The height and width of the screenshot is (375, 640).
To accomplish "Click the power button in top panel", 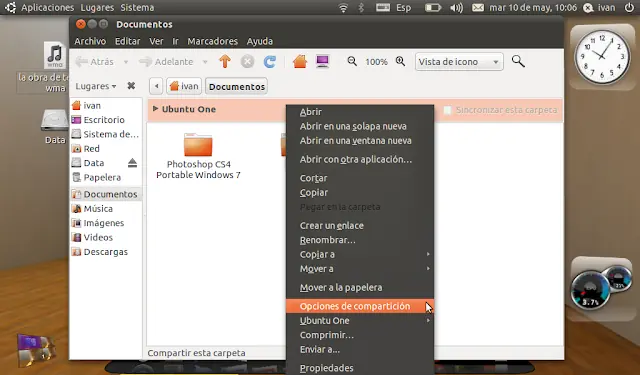I will [630, 7].
